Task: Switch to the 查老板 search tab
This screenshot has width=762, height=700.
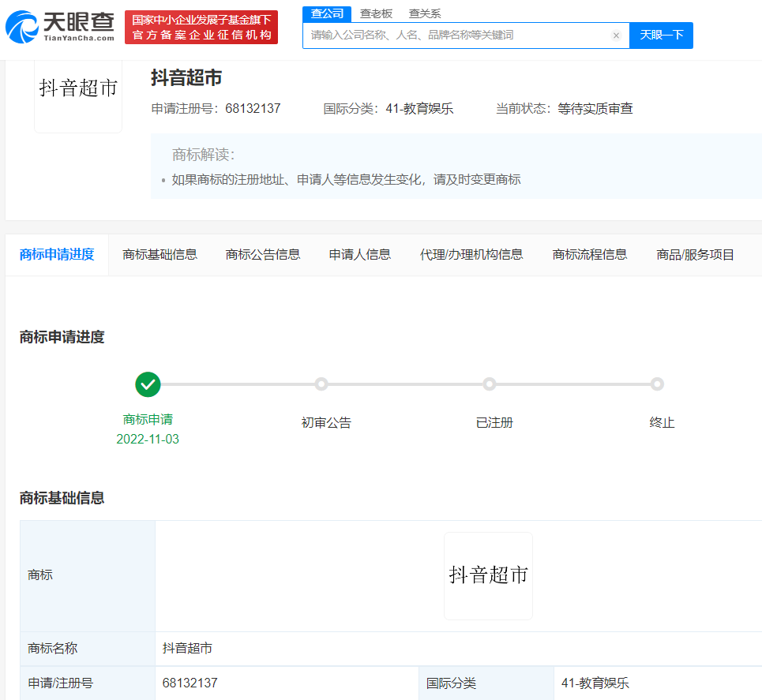Action: pyautogui.click(x=376, y=13)
